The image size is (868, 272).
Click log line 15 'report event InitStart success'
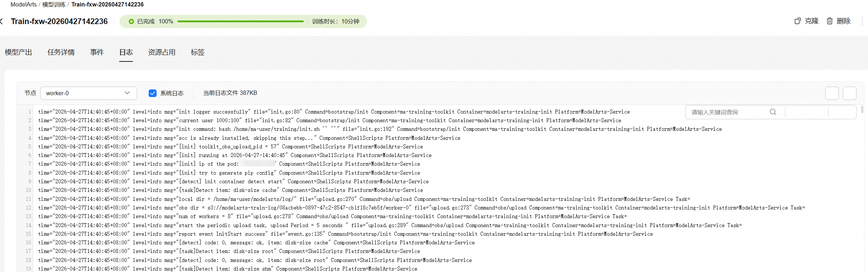345,234
